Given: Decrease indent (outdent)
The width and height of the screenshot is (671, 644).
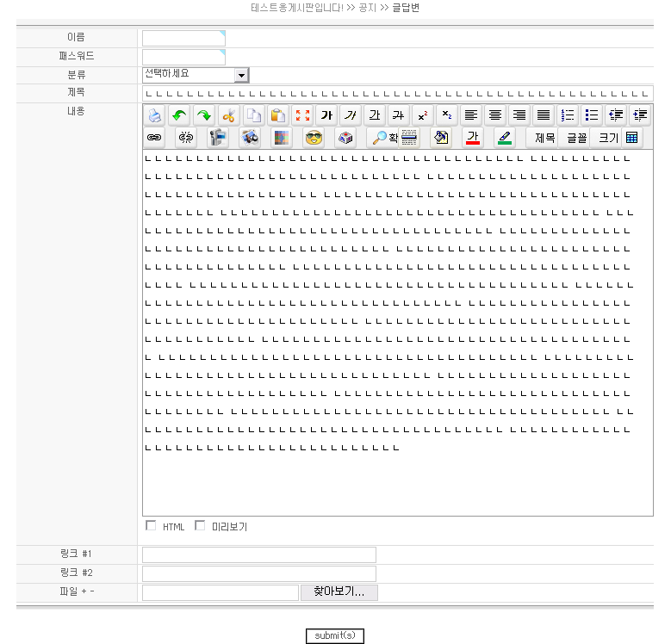Looking at the screenshot, I should coord(616,115).
